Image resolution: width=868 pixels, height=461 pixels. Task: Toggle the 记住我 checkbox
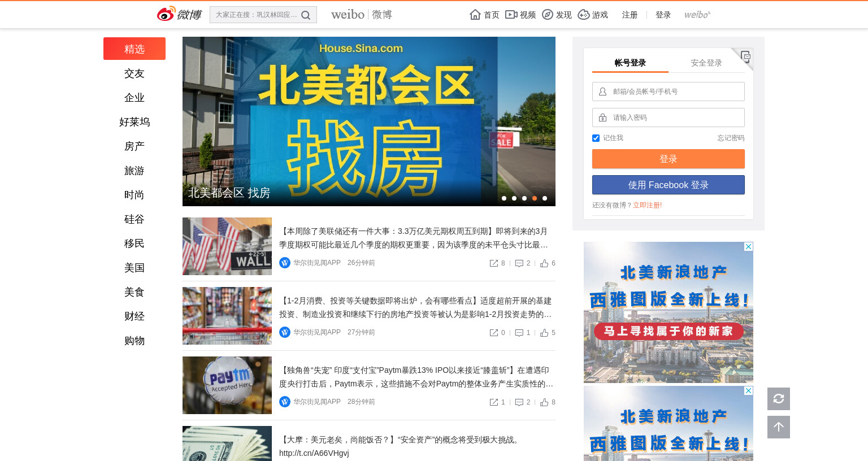pos(596,138)
